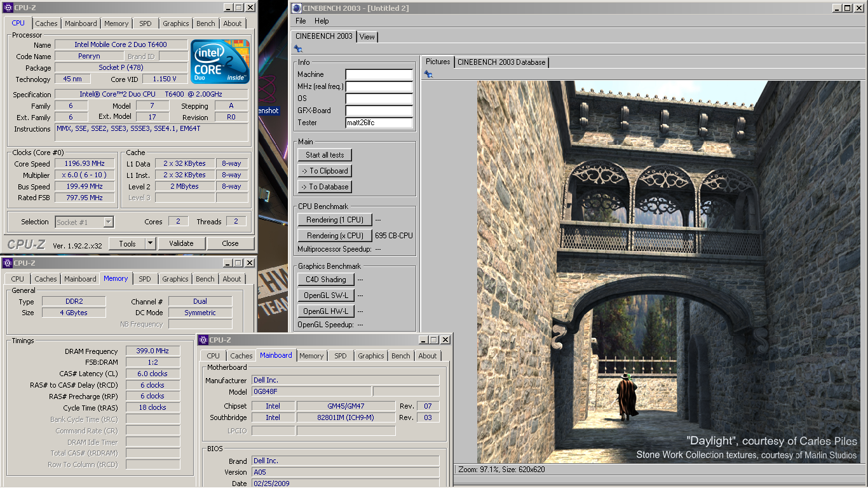The width and height of the screenshot is (868, 488).
Task: Open the Help menu in CINEBENCH
Action: (322, 21)
